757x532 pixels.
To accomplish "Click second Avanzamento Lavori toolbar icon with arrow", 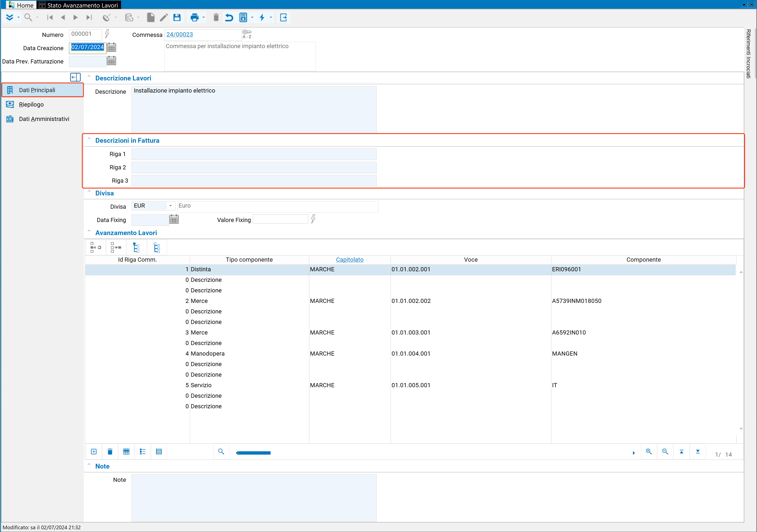I will [116, 247].
